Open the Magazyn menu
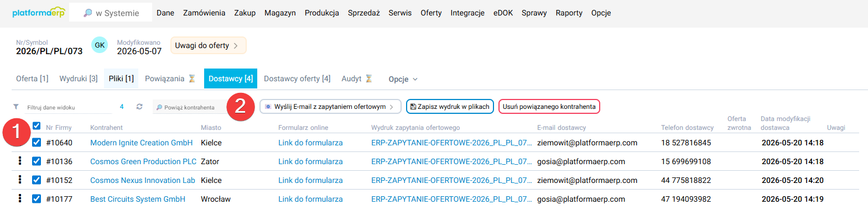Screen dimensions: 868x215 [x=280, y=13]
